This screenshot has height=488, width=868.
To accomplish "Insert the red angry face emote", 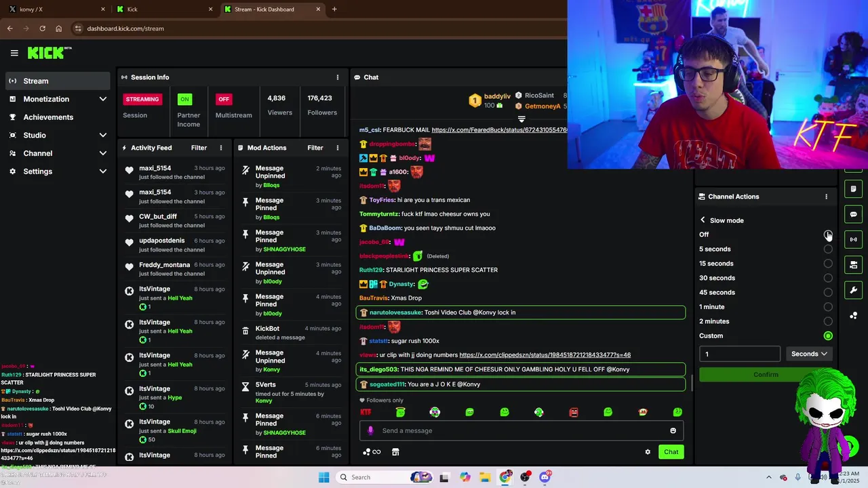I will [x=574, y=412].
